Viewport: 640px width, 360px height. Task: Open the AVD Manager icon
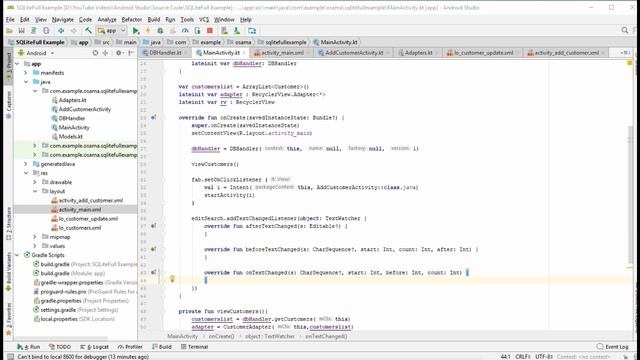(224, 31)
